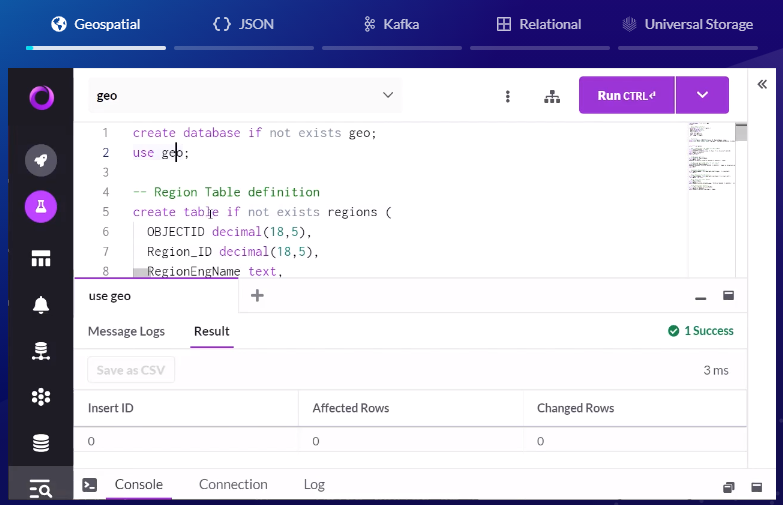The height and width of the screenshot is (505, 783).
Task: Click the JSON curly braces icon
Action: point(222,24)
